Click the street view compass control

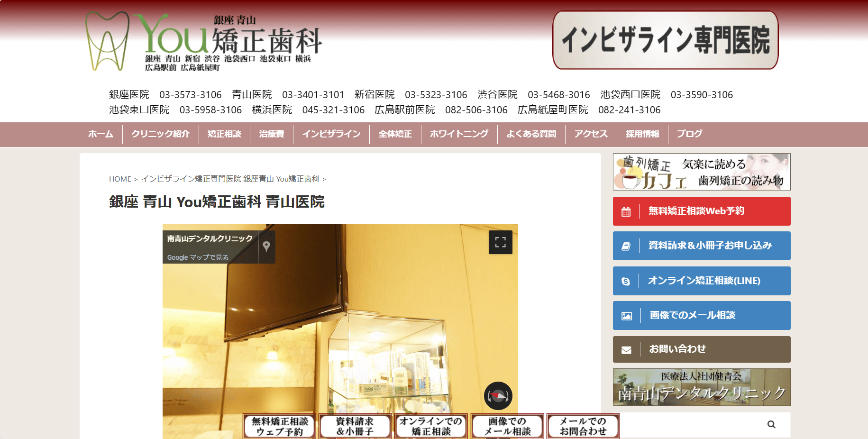[x=498, y=396]
